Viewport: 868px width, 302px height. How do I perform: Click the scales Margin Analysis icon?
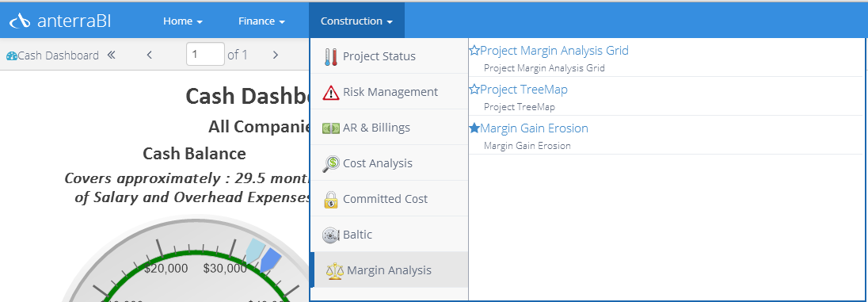pos(334,270)
